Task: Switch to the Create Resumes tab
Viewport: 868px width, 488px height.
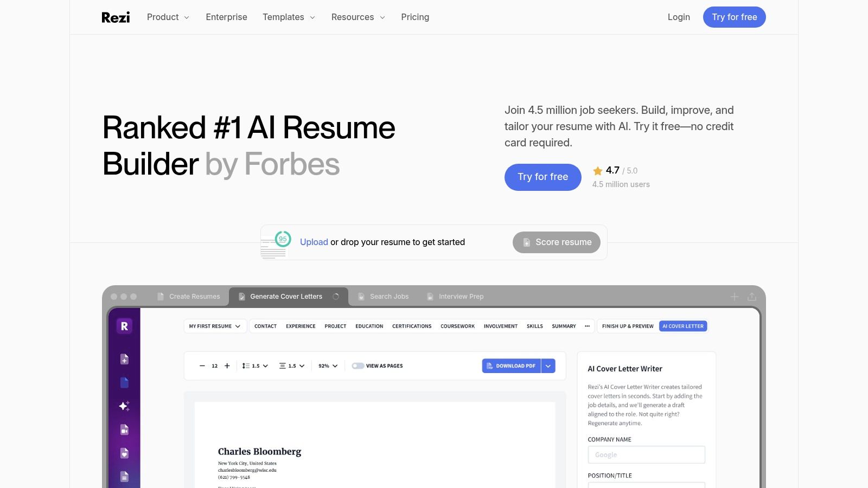Action: (188, 297)
